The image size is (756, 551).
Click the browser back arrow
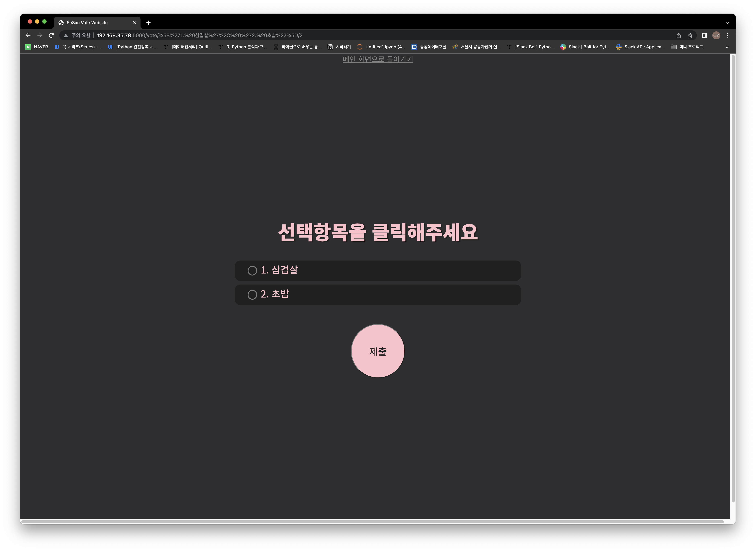28,35
